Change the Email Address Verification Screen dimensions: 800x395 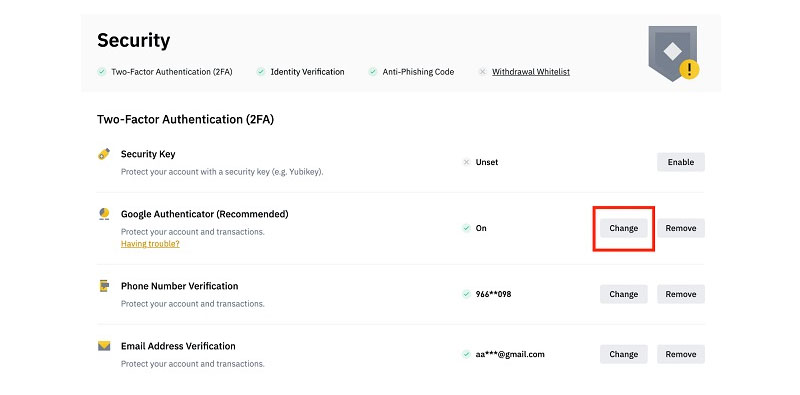pos(623,354)
